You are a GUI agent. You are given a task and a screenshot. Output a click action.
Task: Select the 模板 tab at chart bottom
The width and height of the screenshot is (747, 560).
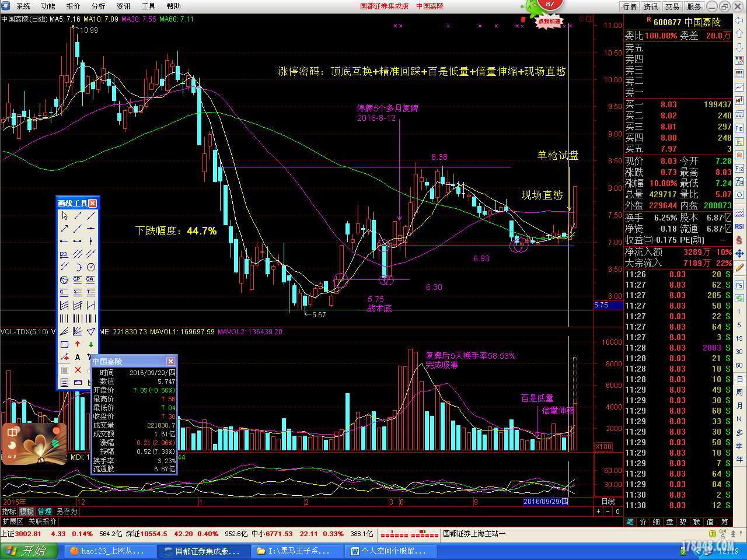pos(27,511)
